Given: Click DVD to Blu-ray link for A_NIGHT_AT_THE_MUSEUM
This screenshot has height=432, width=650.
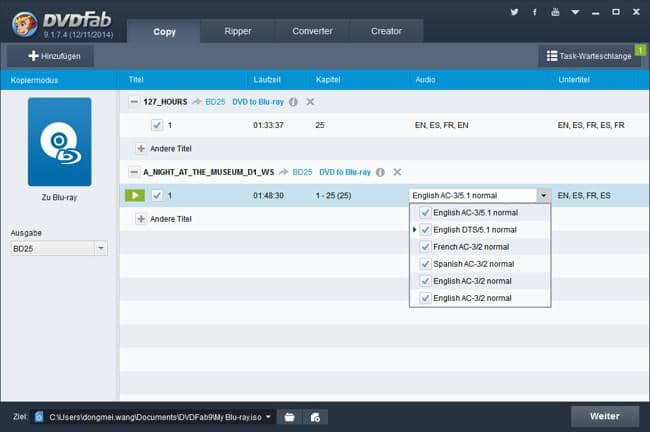Looking at the screenshot, I should (x=345, y=172).
